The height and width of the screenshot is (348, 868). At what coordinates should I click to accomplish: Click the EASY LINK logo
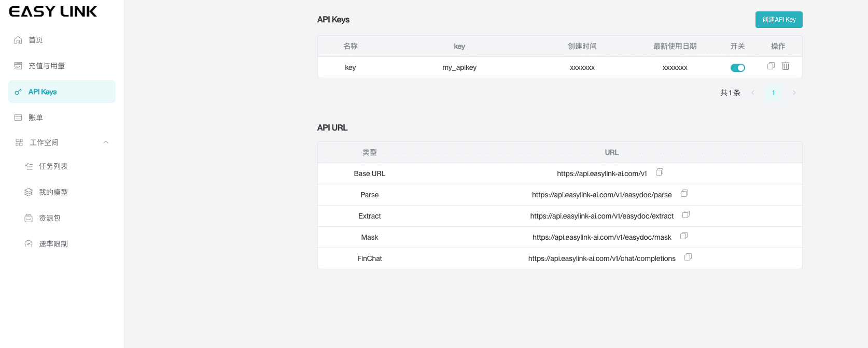coord(53,12)
